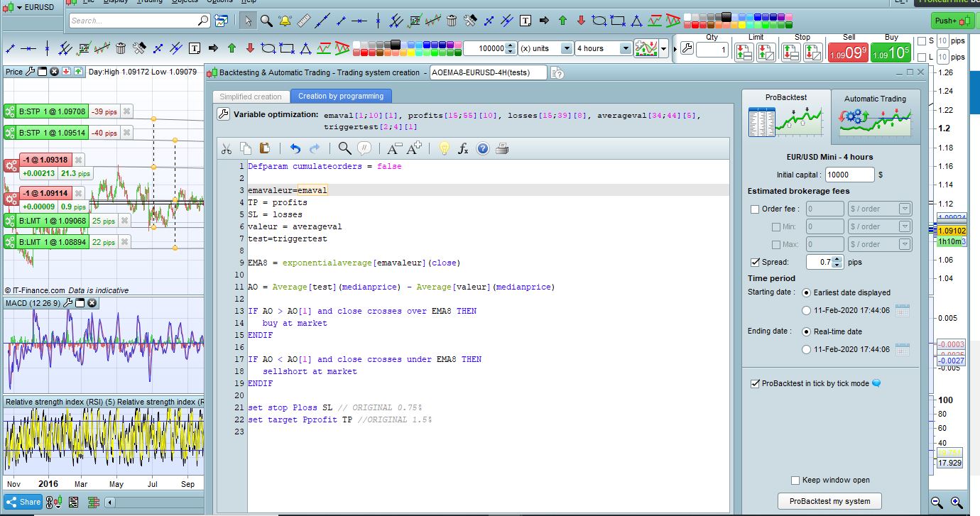Select the 11-Feb-2020 starting date radio button
Viewport: 980px width, 516px height.
[x=806, y=311]
